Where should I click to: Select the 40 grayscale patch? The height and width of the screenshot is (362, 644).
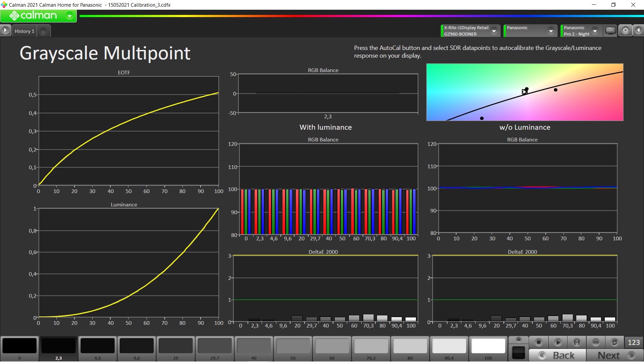click(254, 349)
